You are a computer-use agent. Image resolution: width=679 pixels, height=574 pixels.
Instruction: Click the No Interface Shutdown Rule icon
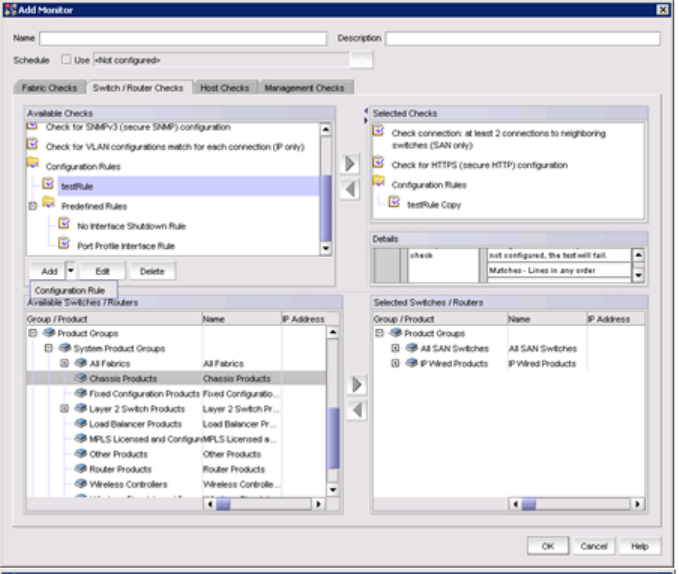point(64,223)
